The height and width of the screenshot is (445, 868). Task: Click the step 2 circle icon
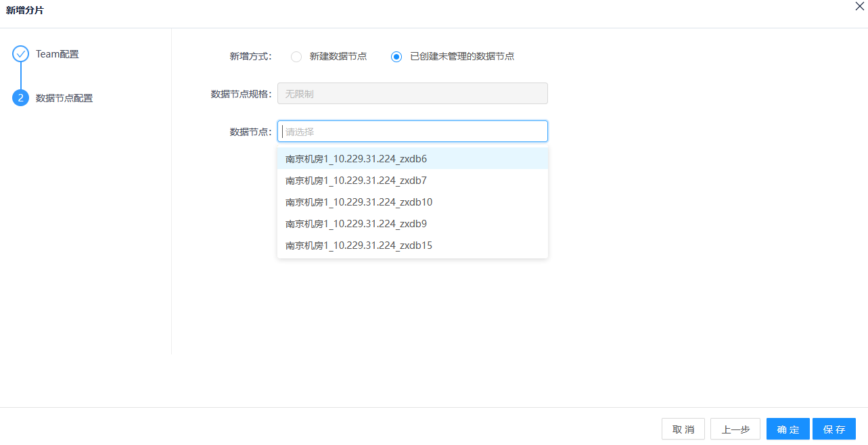click(21, 98)
